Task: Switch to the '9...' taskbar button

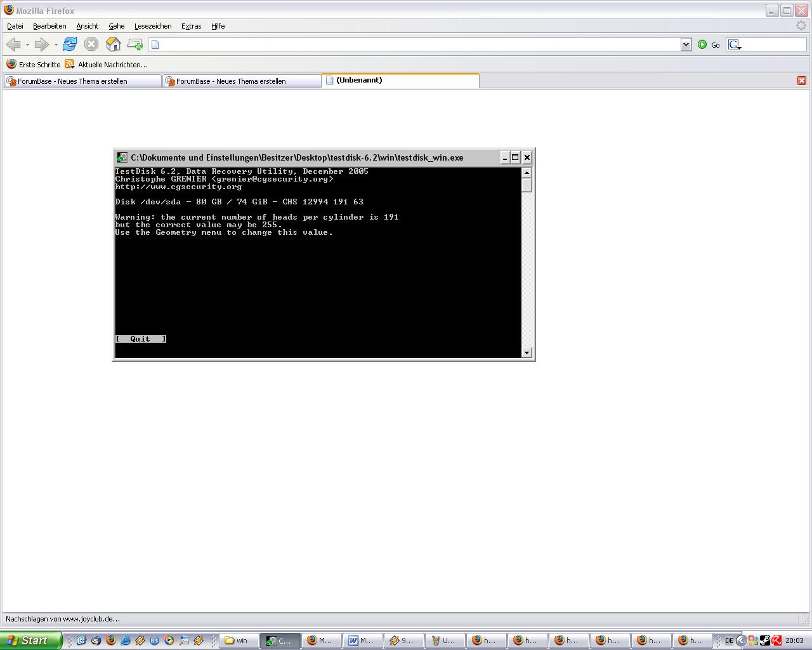Action: coord(403,640)
